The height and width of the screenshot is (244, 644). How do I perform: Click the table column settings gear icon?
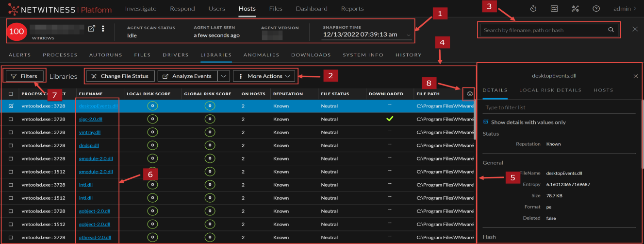[x=469, y=93]
